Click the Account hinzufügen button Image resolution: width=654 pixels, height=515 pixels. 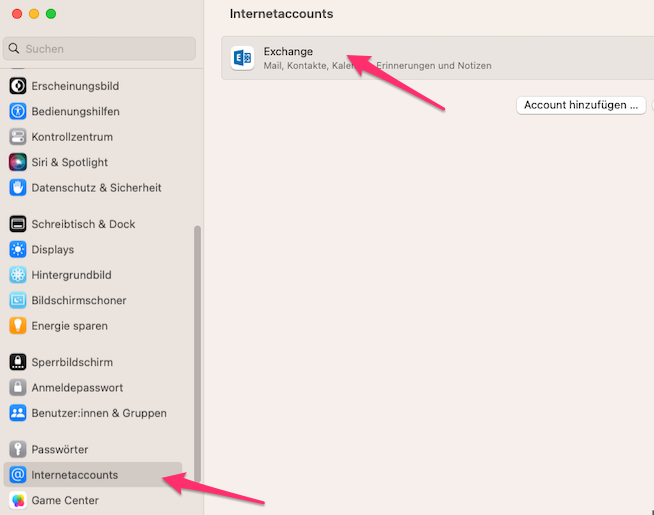coord(580,105)
